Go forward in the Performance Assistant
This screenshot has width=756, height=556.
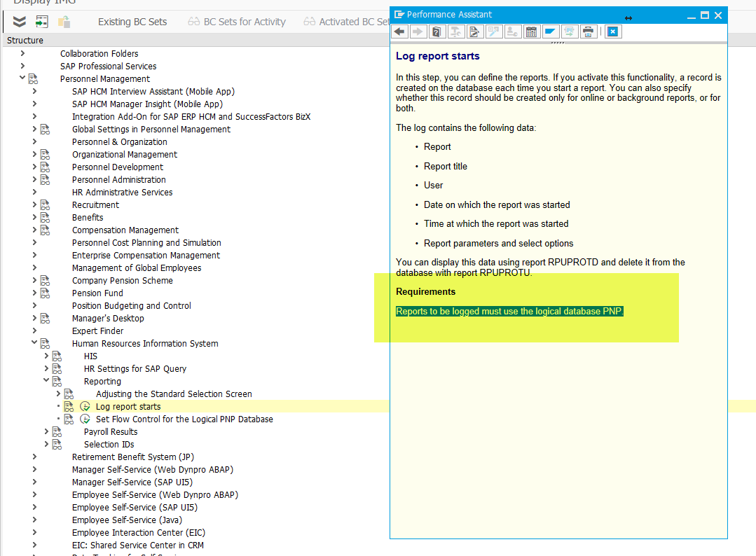(418, 32)
